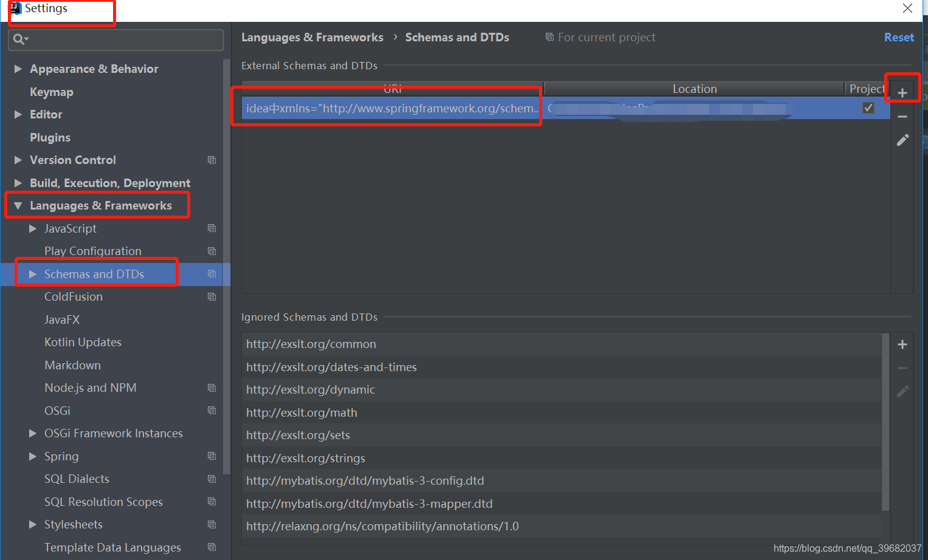Expand the Version Control section

coord(18,160)
